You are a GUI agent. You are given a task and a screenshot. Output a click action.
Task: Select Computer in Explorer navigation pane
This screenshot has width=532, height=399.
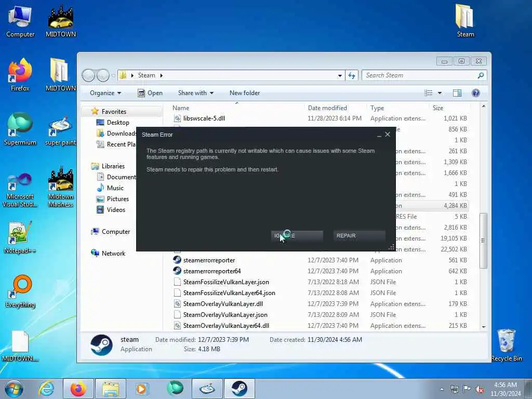[115, 232]
